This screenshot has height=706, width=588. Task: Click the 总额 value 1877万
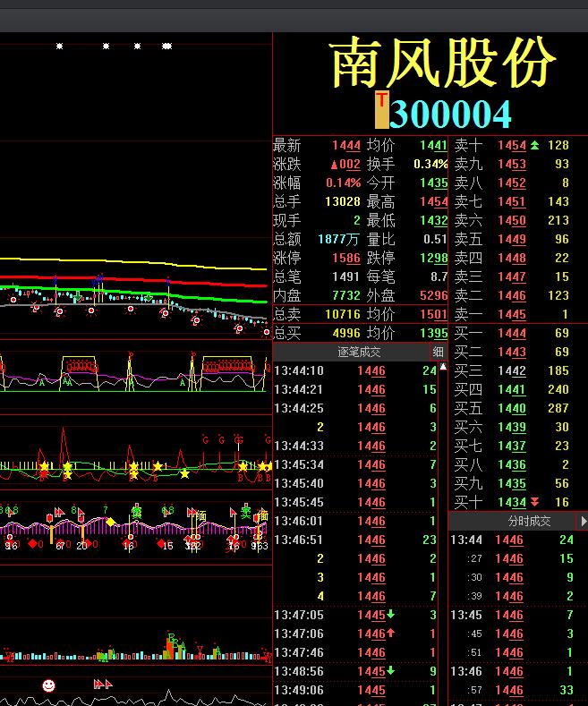(x=338, y=240)
